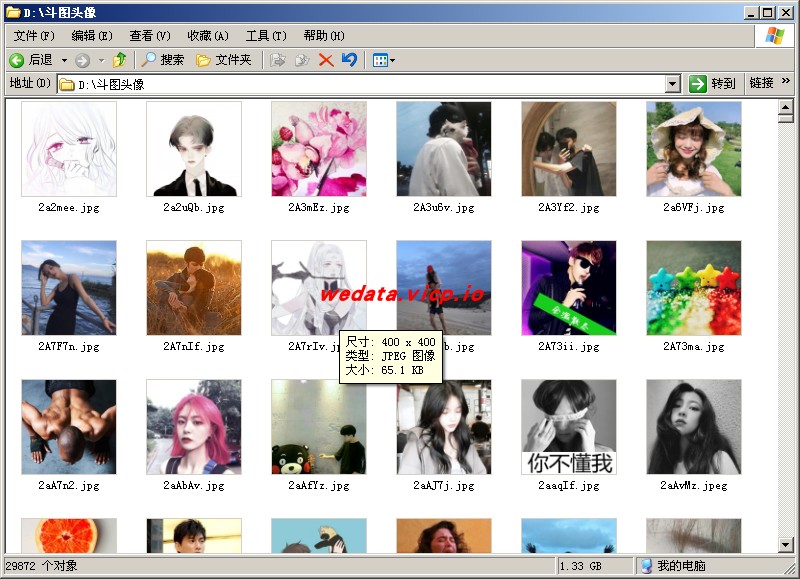Image resolution: width=800 pixels, height=579 pixels.
Task: Click file name 2a2mee.jpg
Action: [x=69, y=207]
